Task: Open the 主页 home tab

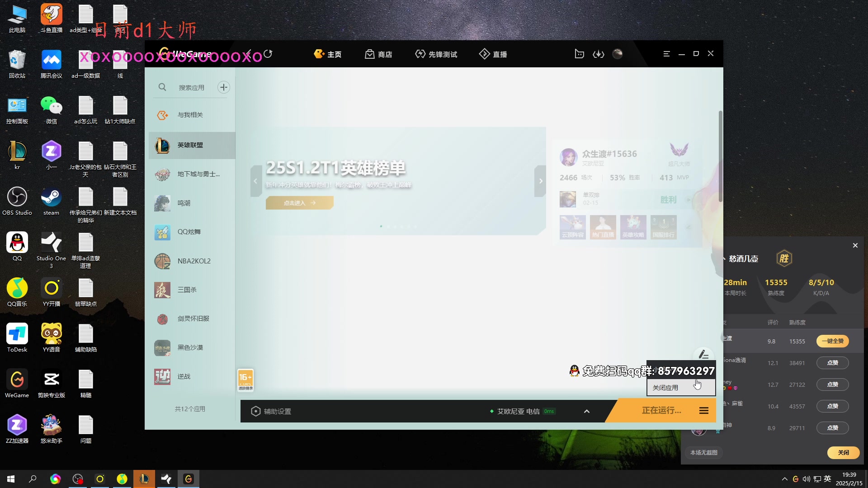Action: pos(328,54)
